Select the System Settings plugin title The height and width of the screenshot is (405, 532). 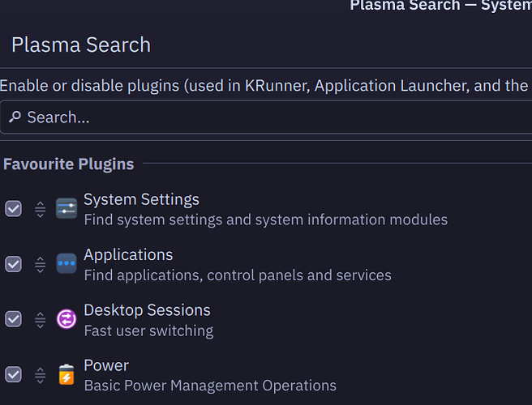point(141,199)
